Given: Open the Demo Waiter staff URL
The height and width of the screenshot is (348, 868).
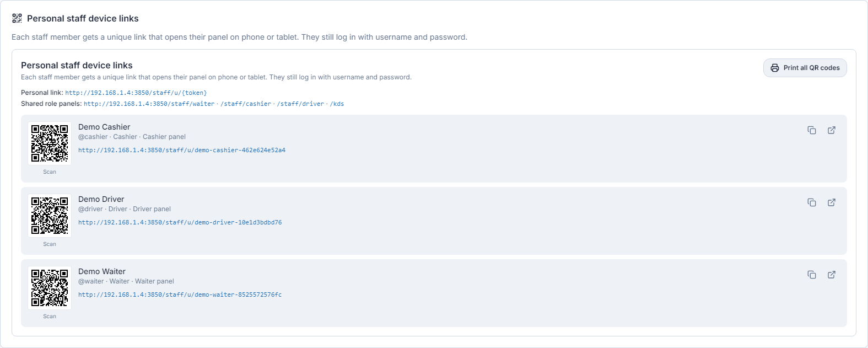Looking at the screenshot, I should 180,295.
